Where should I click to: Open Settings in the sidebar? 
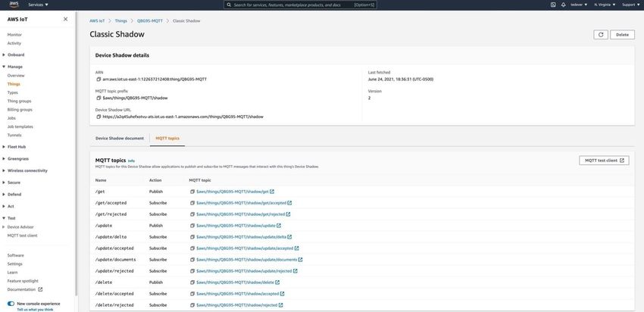[x=15, y=264]
